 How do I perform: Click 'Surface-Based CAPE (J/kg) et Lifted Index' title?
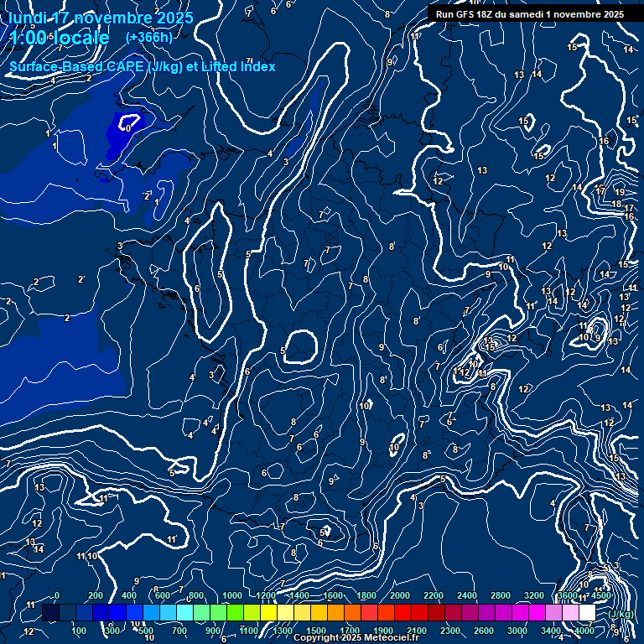point(142,66)
